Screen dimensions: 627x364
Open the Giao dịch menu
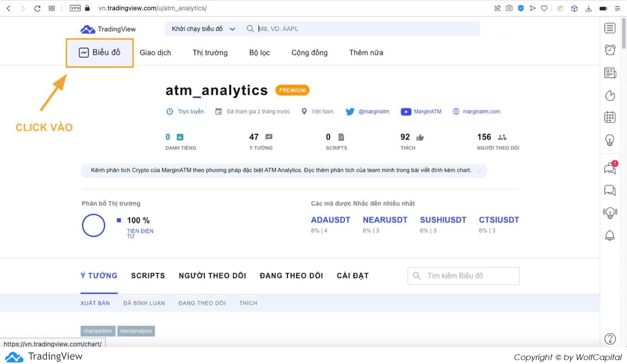pyautogui.click(x=155, y=53)
